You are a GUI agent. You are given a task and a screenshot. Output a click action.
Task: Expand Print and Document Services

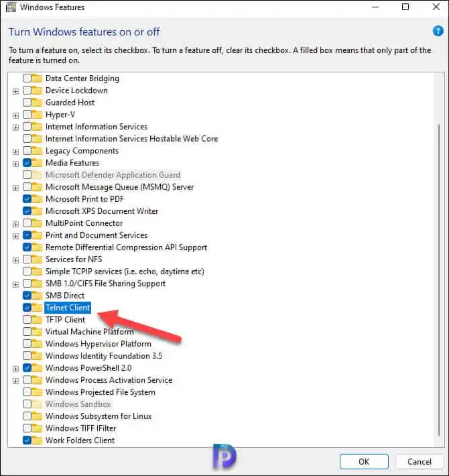[16, 236]
